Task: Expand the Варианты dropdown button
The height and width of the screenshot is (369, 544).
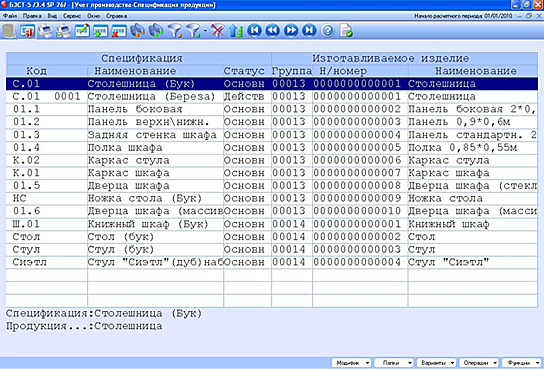Action: point(436,363)
